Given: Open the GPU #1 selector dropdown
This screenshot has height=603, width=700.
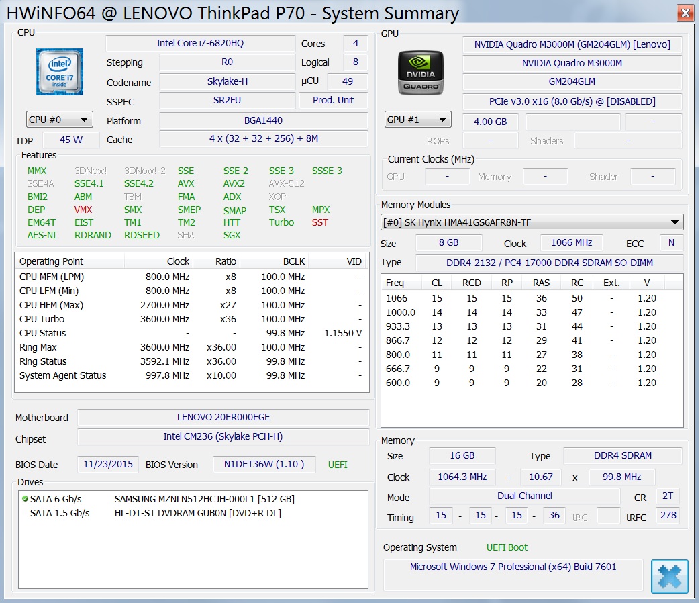Looking at the screenshot, I should click(417, 120).
